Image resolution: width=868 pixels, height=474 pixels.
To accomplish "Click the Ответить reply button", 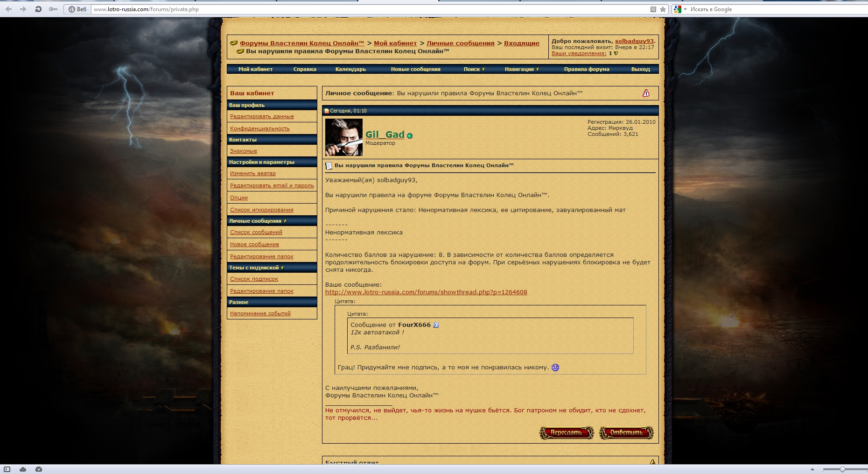I will (x=626, y=433).
